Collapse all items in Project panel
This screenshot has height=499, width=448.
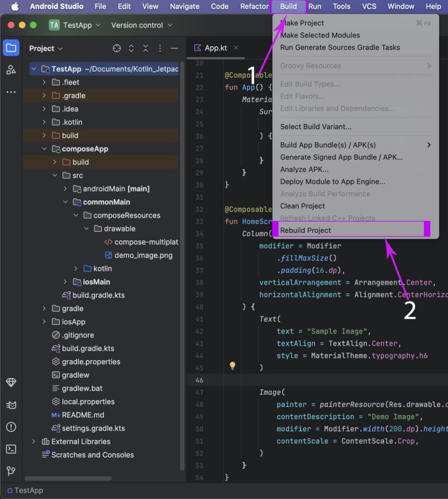[146, 48]
